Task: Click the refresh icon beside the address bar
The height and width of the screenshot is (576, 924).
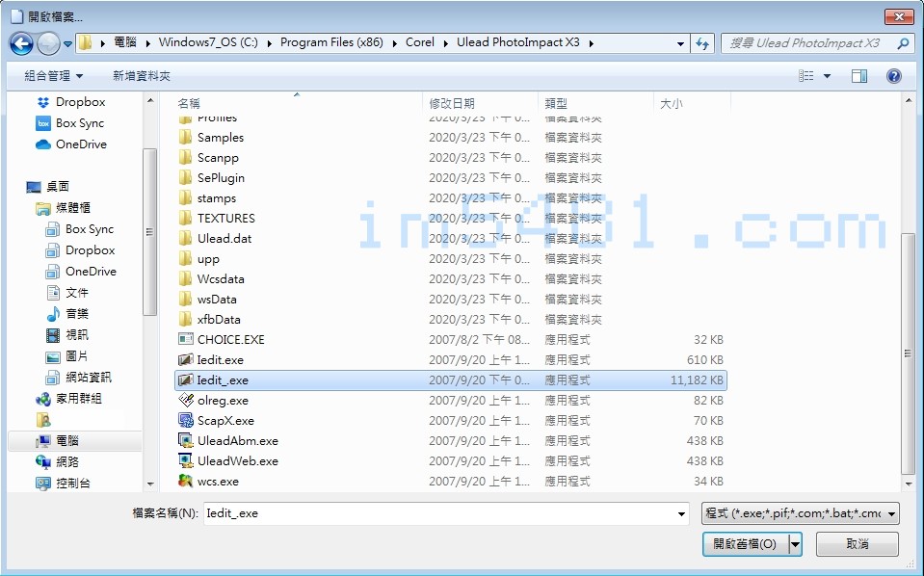Action: 701,42
